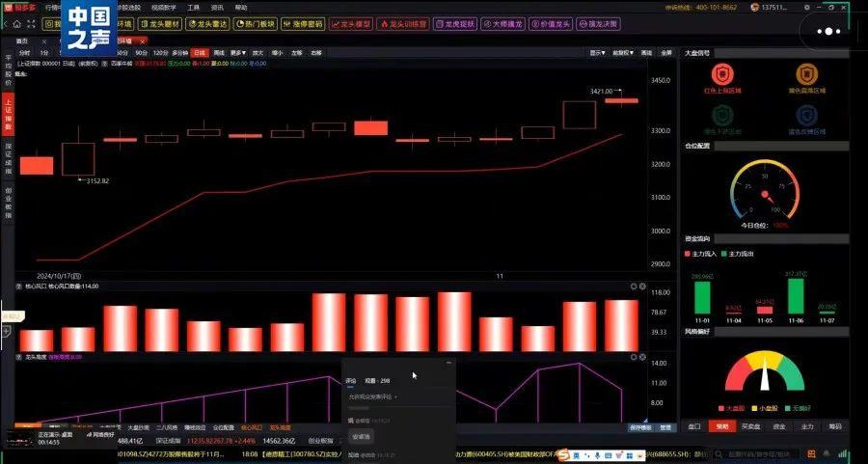868x464 pixels.
Task: Click the red 红色上涨区域 shield icon
Action: (x=722, y=75)
